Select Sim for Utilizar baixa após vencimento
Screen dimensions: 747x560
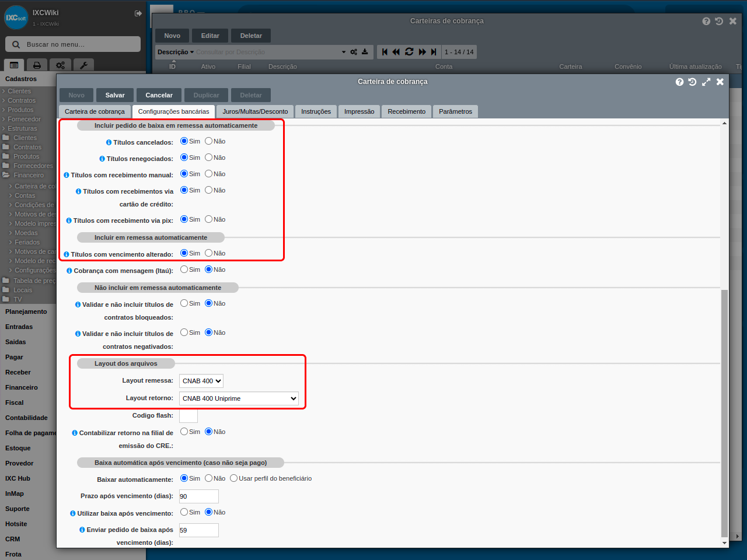(184, 512)
